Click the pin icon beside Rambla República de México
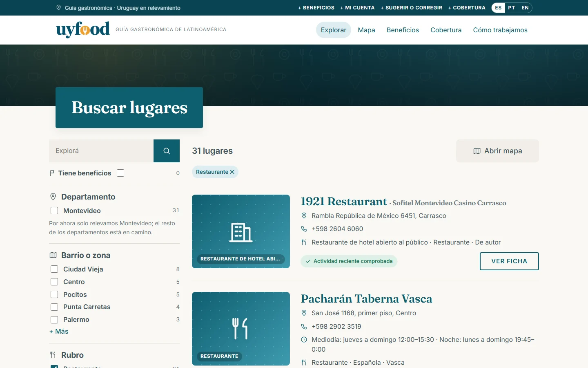 [304, 215]
